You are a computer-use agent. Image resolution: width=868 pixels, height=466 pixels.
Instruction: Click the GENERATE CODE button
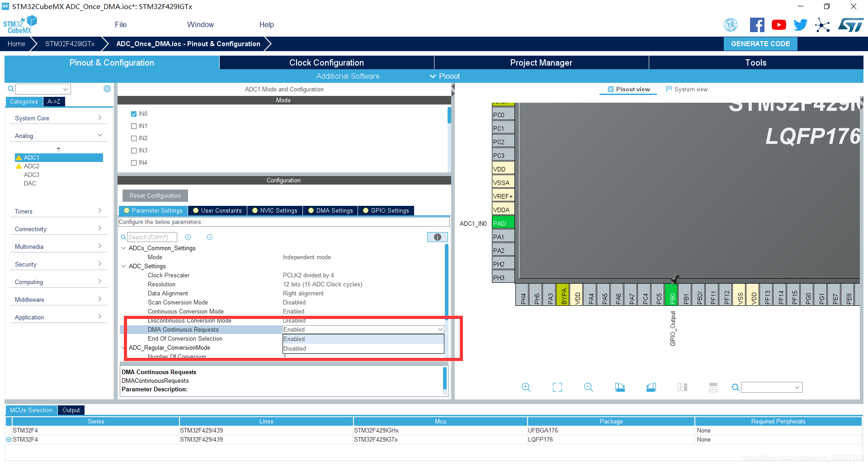[x=760, y=44]
